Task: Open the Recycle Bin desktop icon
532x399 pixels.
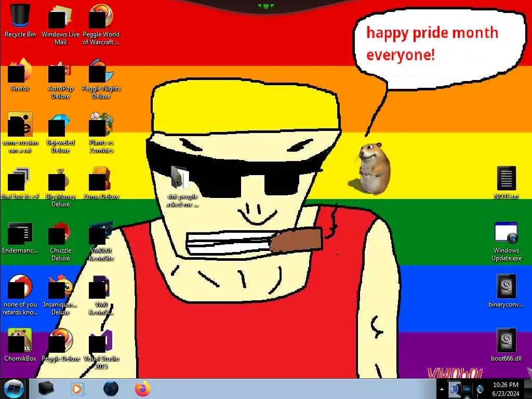Action: coord(20,21)
